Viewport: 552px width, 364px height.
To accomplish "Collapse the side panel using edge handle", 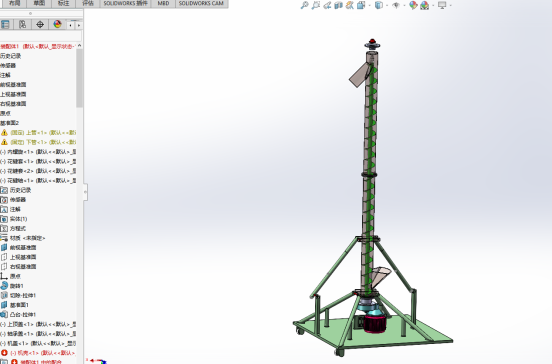I will (85, 192).
